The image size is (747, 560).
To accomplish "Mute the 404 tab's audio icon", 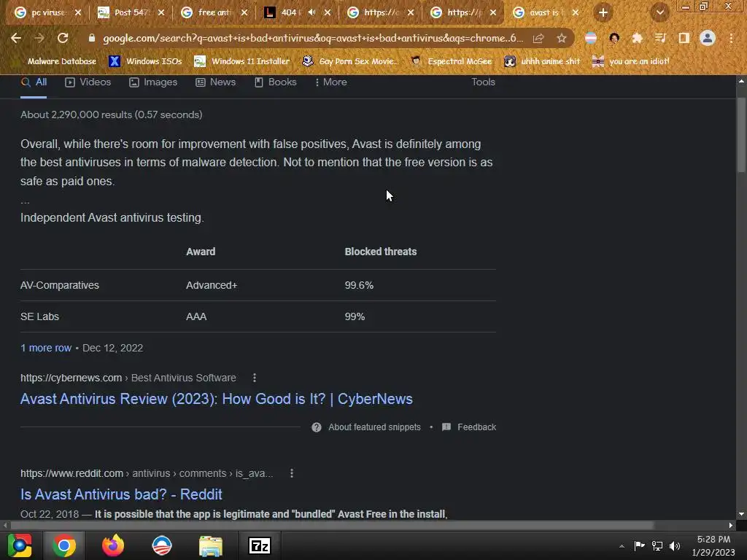I will pos(311,12).
